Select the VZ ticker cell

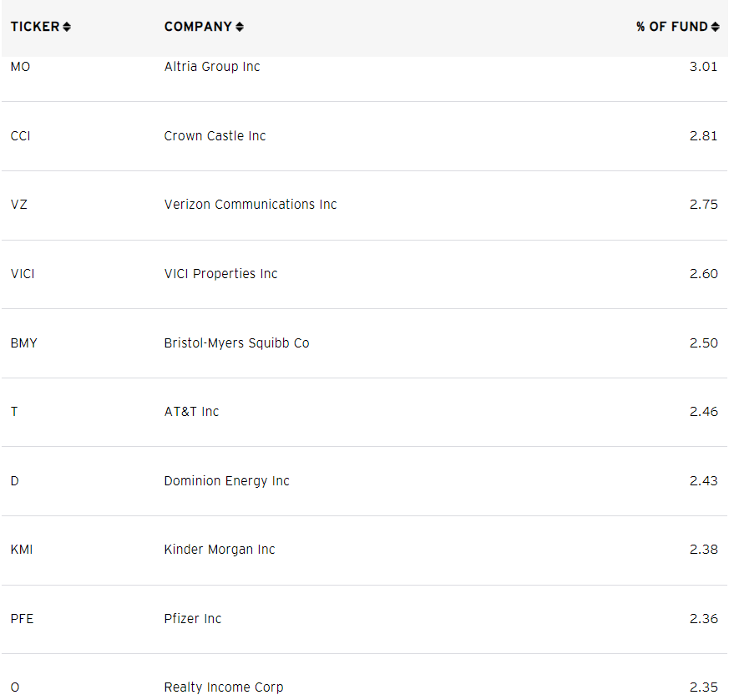[x=18, y=205]
